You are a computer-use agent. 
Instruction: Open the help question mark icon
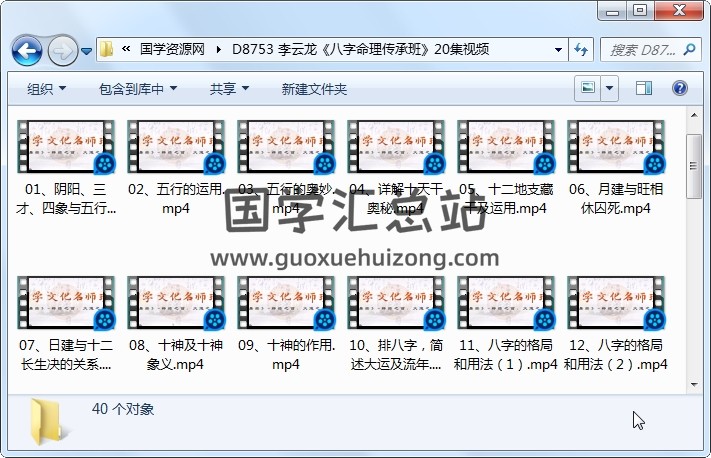680,88
